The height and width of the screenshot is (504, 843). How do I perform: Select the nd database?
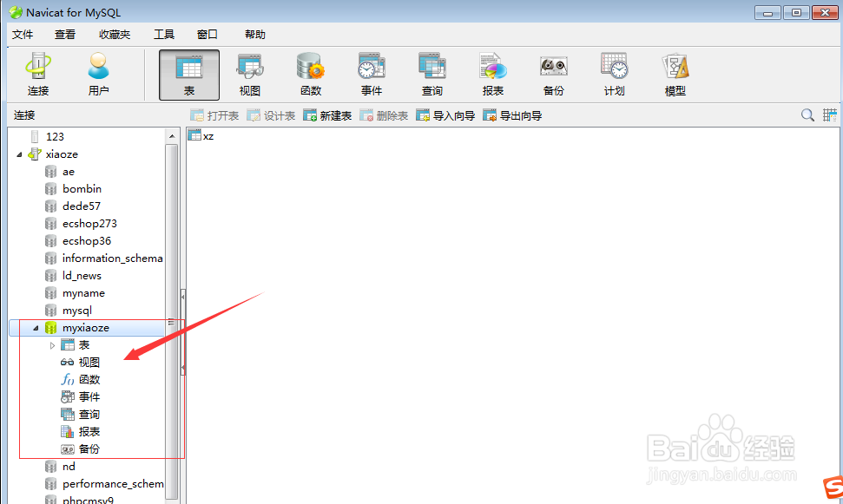69,467
